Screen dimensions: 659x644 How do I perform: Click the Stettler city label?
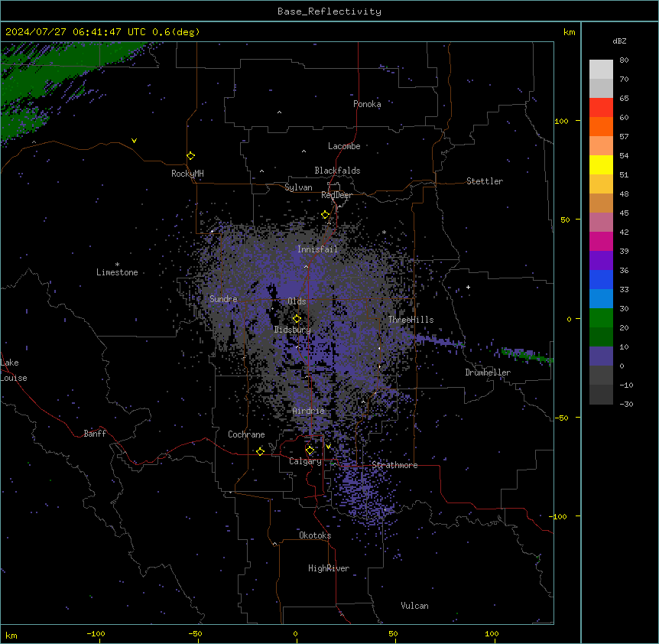coord(485,181)
